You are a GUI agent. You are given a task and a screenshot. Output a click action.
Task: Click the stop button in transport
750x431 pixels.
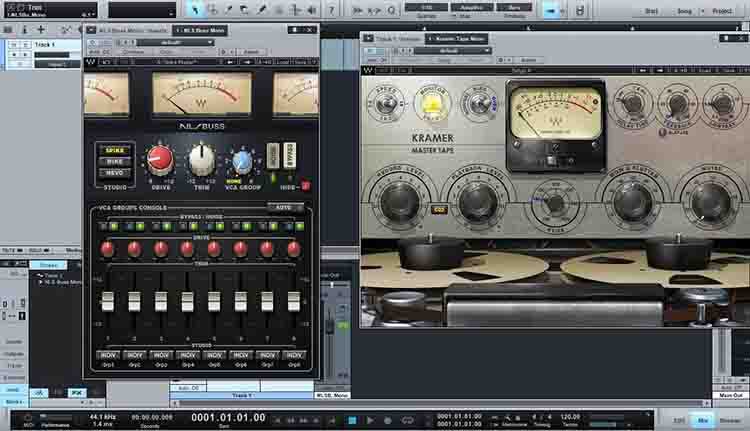click(x=353, y=420)
